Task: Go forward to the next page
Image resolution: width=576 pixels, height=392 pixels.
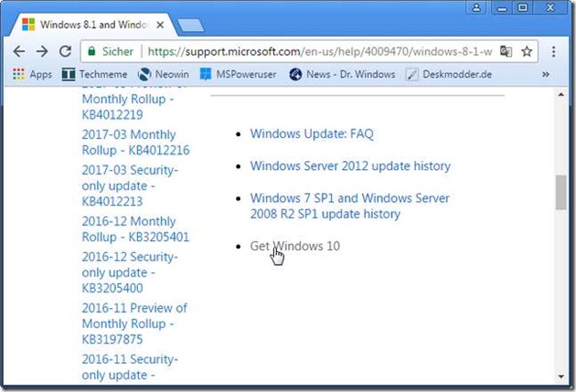Action: point(42,51)
